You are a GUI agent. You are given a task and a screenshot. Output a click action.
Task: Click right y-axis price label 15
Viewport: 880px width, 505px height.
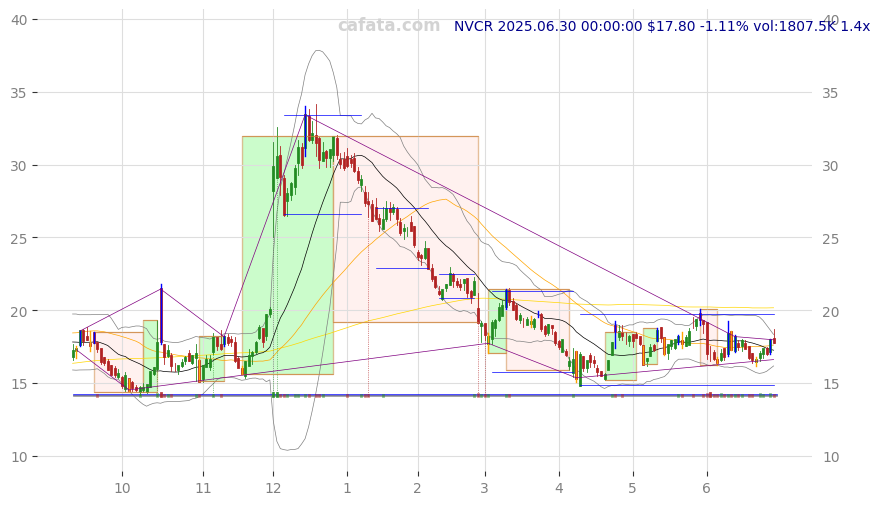[831, 384]
